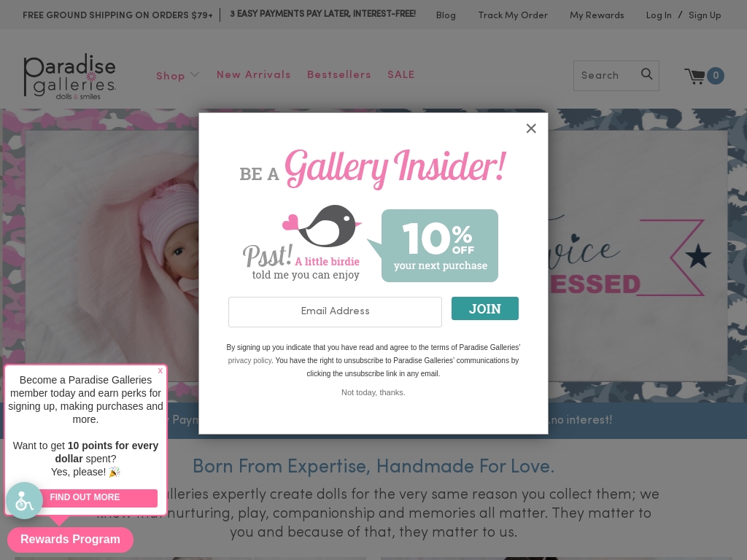
Task: Click the search magnifier icon
Action: pyautogui.click(x=646, y=74)
